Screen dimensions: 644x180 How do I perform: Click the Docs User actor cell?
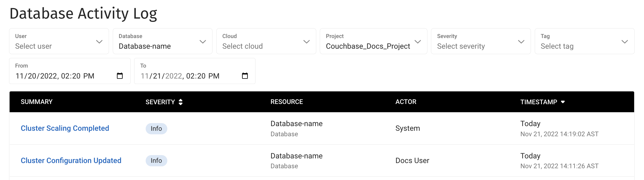[x=412, y=161]
